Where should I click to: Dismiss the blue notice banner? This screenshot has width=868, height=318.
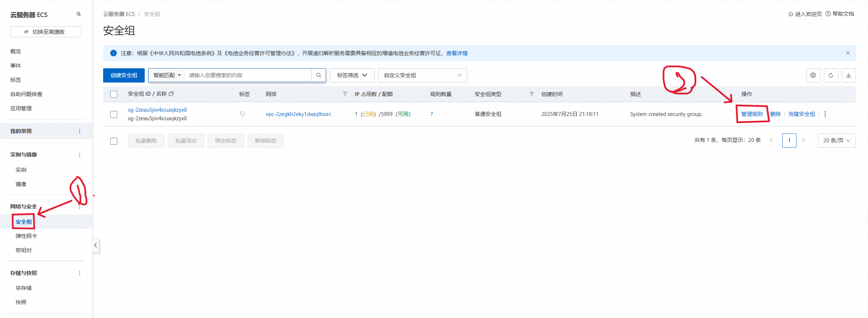click(x=848, y=53)
